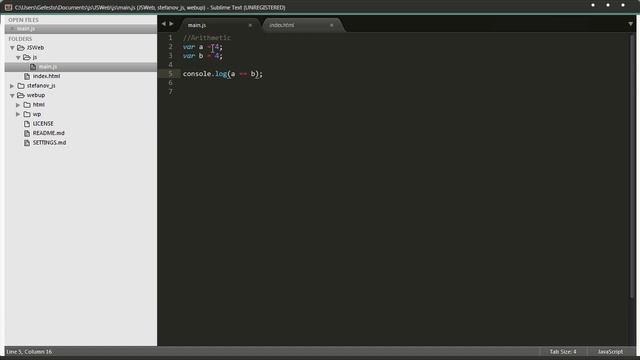Open Tab Size: 4 setting in status bar
Image resolution: width=640 pixels, height=360 pixels.
(x=563, y=351)
